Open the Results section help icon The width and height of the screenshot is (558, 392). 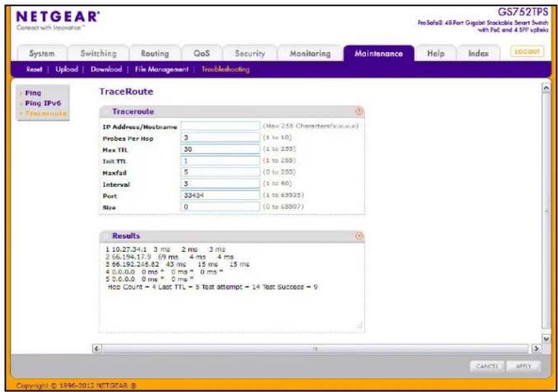[358, 236]
